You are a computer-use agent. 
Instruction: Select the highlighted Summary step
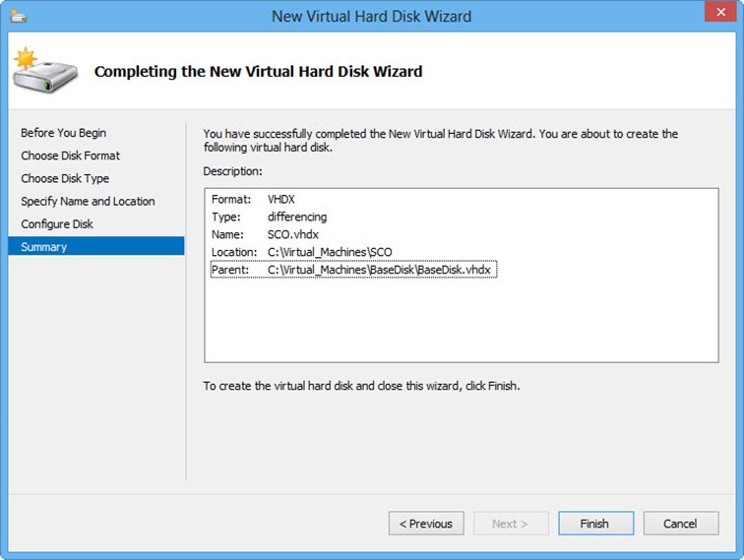(44, 247)
